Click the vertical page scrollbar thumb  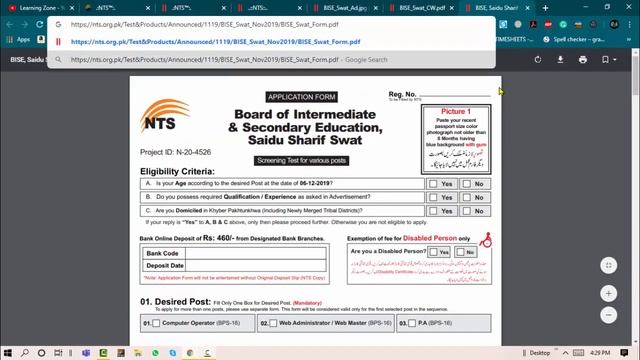click(x=635, y=76)
